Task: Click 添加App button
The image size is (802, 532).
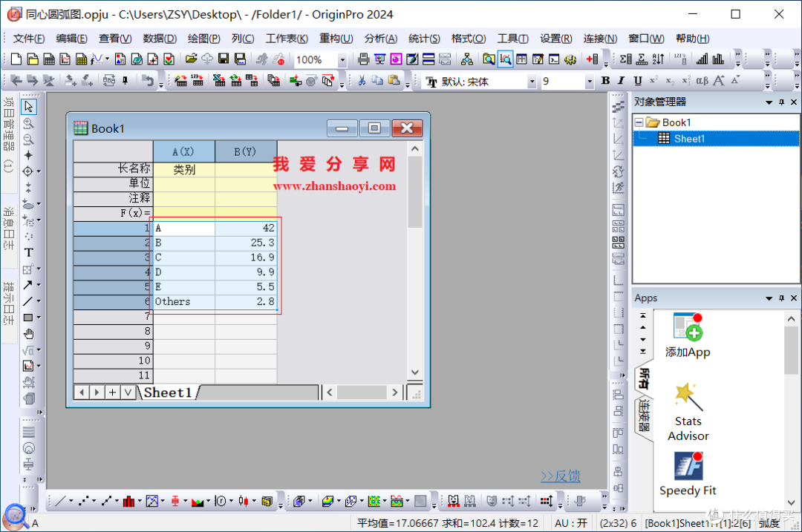Action: pyautogui.click(x=688, y=335)
